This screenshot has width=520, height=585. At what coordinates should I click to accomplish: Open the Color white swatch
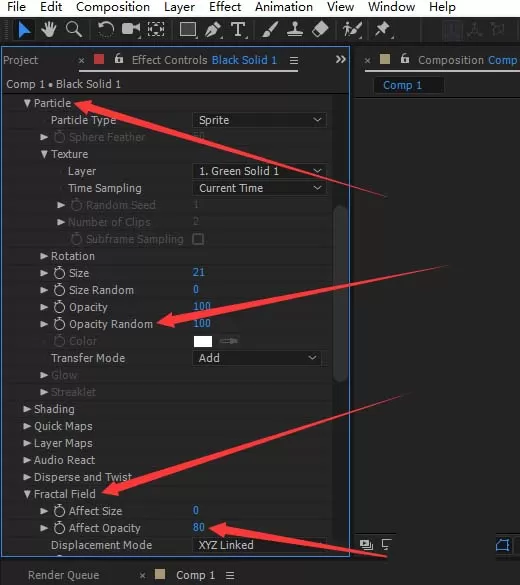click(203, 341)
